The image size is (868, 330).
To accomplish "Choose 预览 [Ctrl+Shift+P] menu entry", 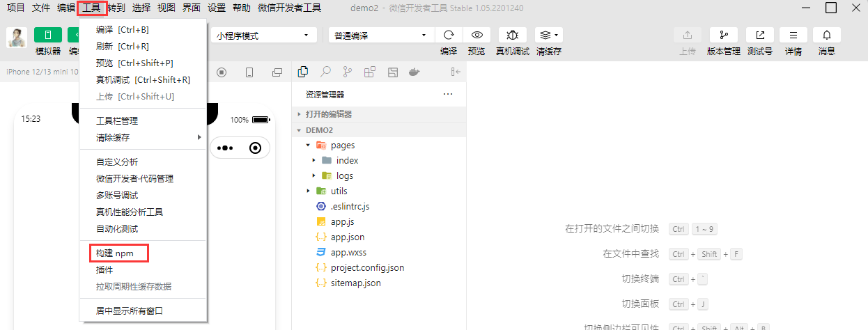I will [144, 63].
